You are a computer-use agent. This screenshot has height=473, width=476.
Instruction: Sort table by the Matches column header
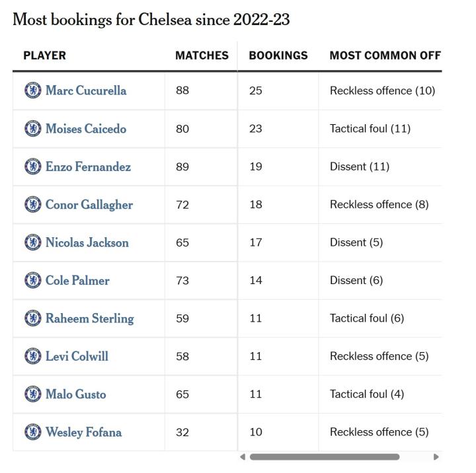(202, 55)
